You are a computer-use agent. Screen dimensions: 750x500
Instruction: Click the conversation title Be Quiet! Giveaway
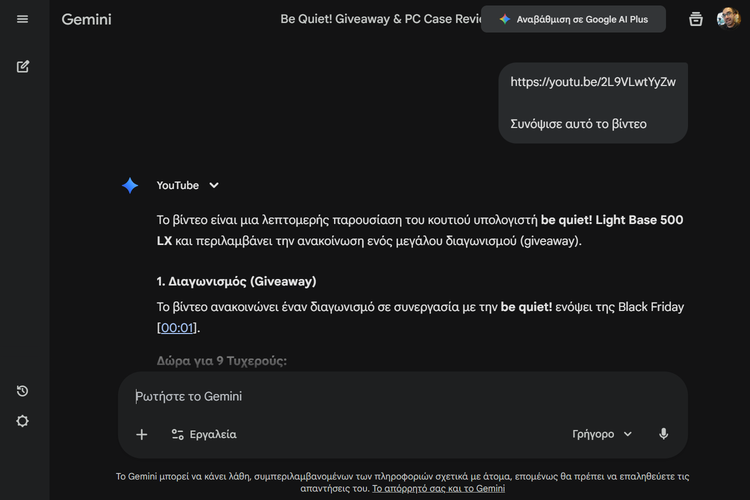(x=380, y=19)
